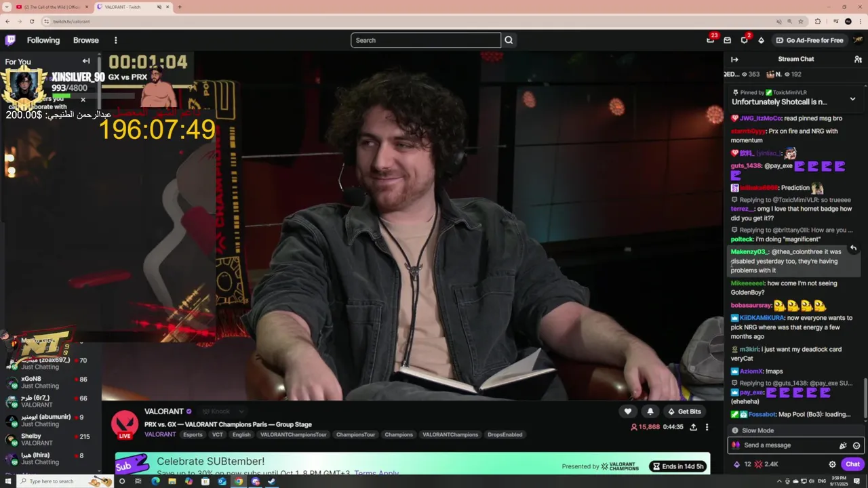The image size is (868, 488).
Task: Open notifications inbox with badge 2
Action: [744, 40]
